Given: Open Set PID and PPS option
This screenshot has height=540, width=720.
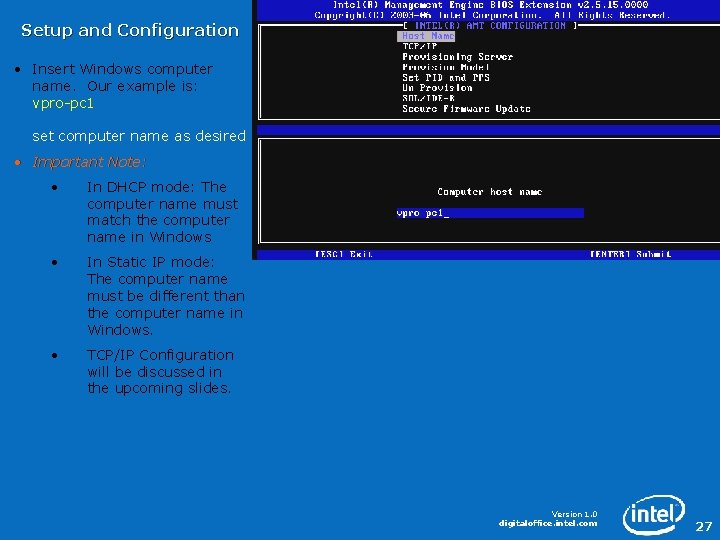Looking at the screenshot, I should coord(446,78).
